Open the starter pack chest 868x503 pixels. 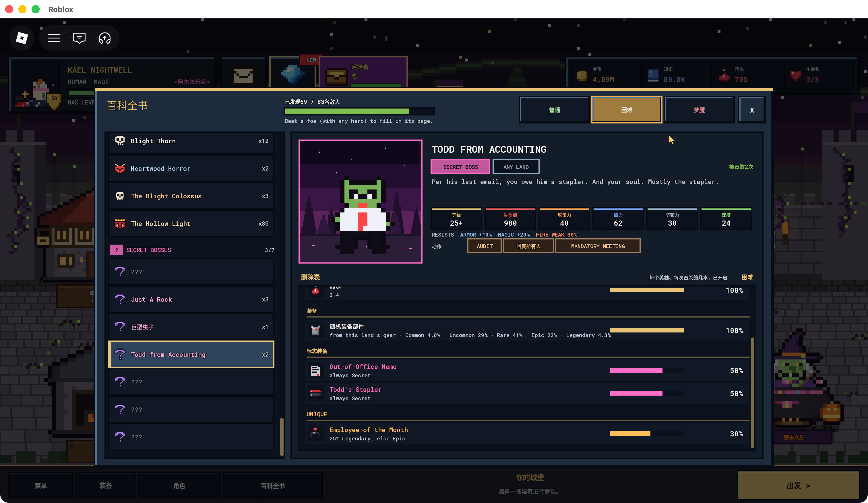pos(336,76)
